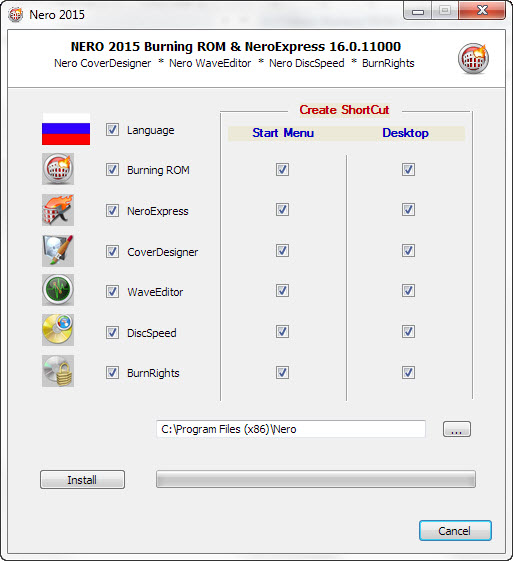Disable DiscSpeed Desktop shortcut checkbox
The height and width of the screenshot is (561, 513).
pyautogui.click(x=408, y=332)
